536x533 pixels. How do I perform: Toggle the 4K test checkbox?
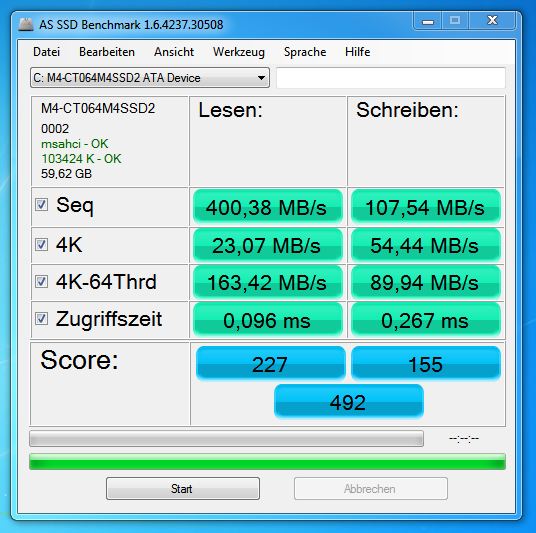pyautogui.click(x=42, y=244)
